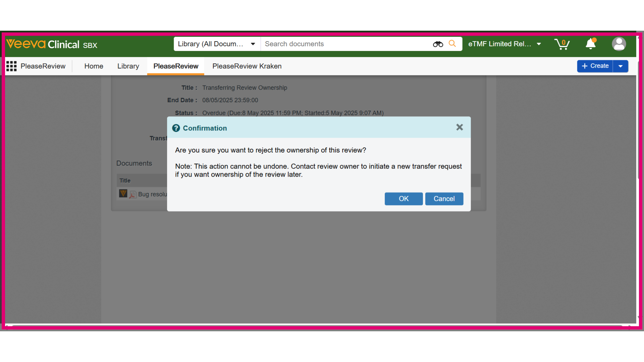Click the Overdue status text
The width and height of the screenshot is (644, 362).
pos(293,113)
